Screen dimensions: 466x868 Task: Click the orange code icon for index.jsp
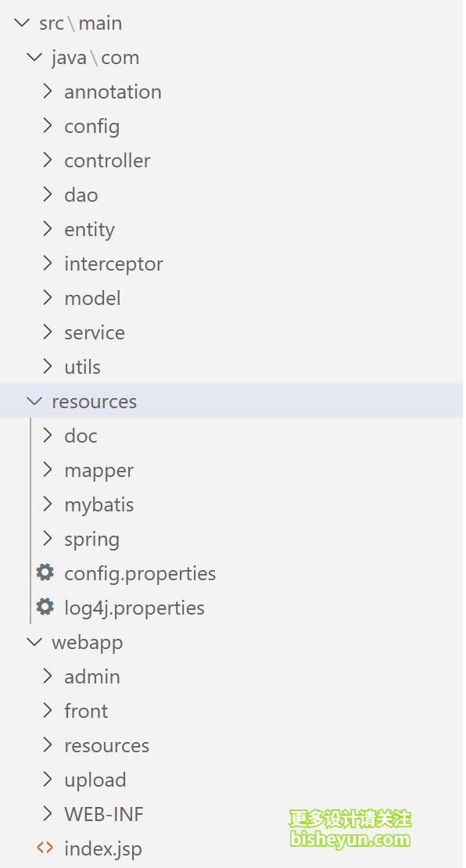[x=45, y=847]
